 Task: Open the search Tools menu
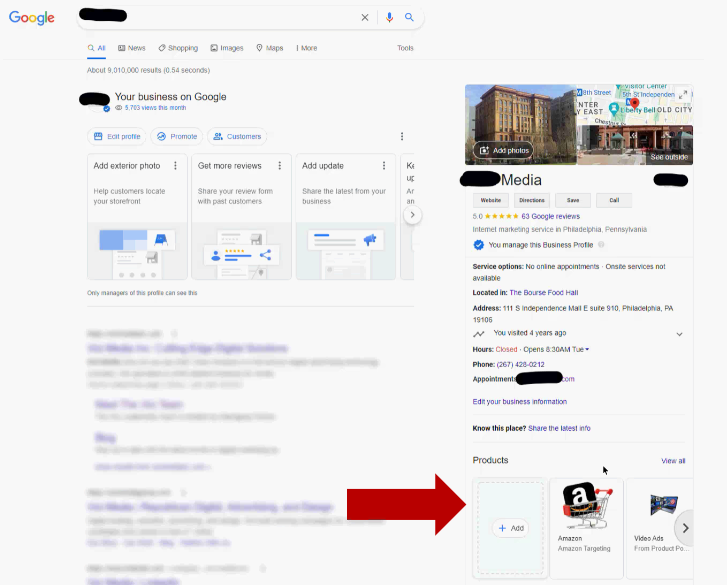405,48
